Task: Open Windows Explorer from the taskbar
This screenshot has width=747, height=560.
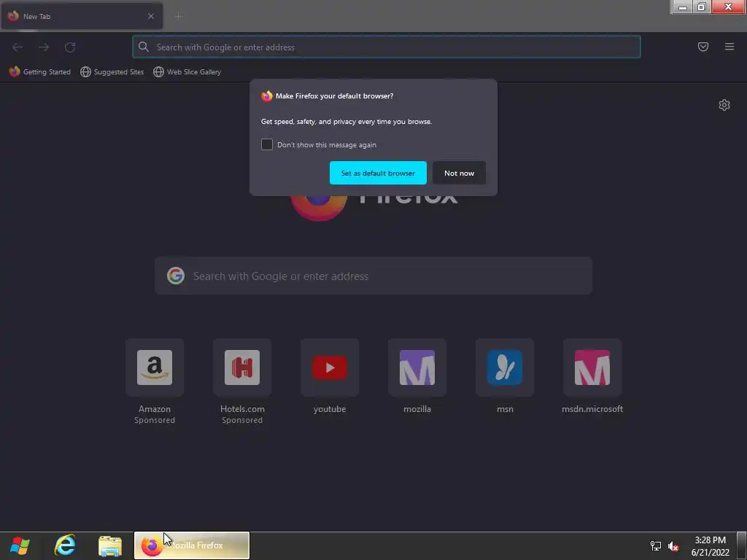Action: (x=110, y=545)
